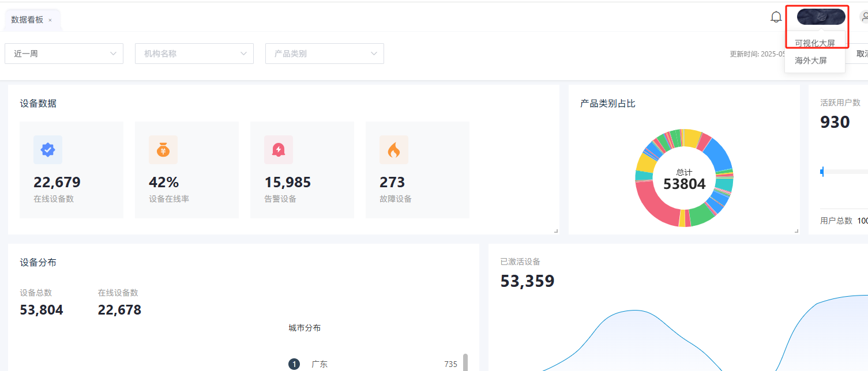868x371 pixels.
Task: Click the notification bell icon
Action: tap(776, 17)
